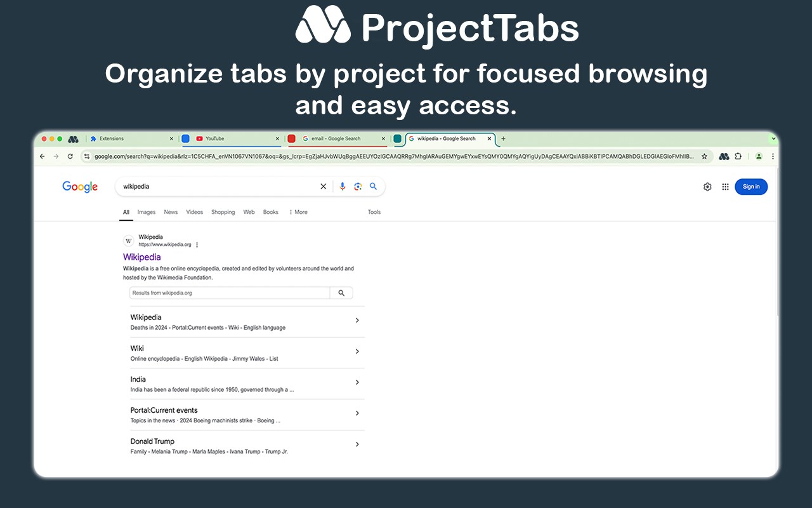
Task: Open the Extensions puzzle icon menu
Action: click(738, 156)
